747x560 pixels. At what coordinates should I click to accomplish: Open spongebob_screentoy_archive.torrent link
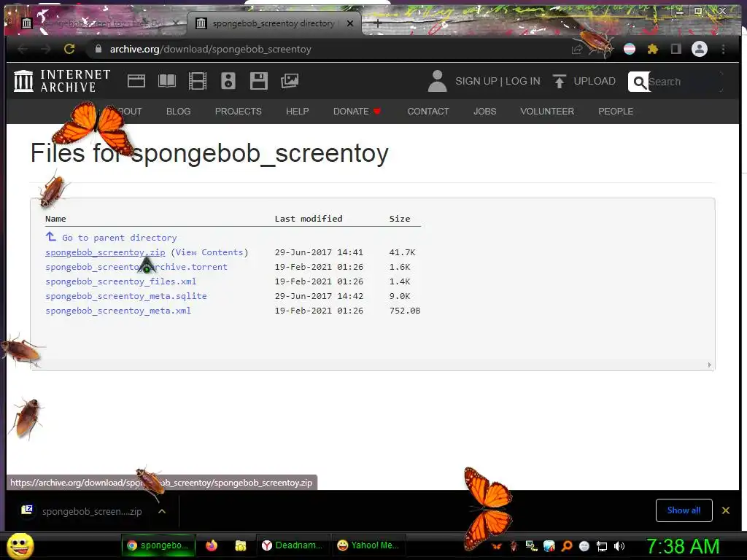click(136, 267)
